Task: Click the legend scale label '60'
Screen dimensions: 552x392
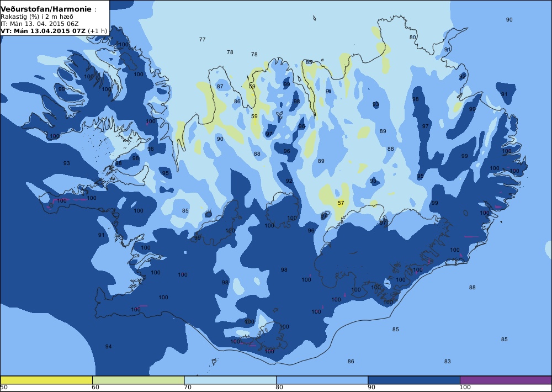Action: click(95, 388)
